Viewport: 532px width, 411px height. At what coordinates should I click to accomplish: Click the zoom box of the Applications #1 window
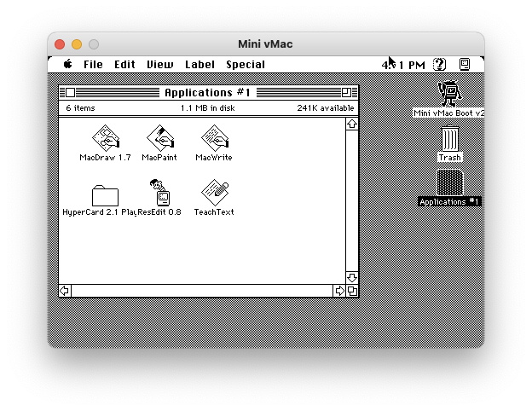(x=346, y=92)
